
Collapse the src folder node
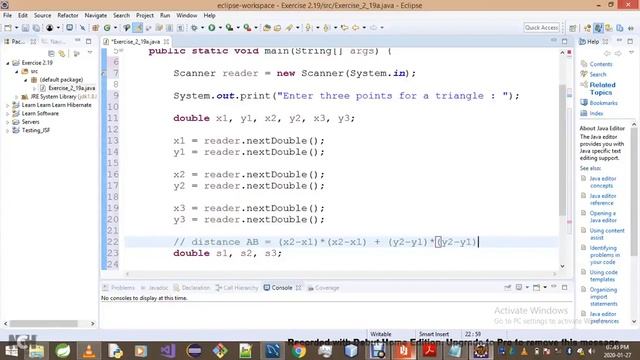[x=17, y=71]
